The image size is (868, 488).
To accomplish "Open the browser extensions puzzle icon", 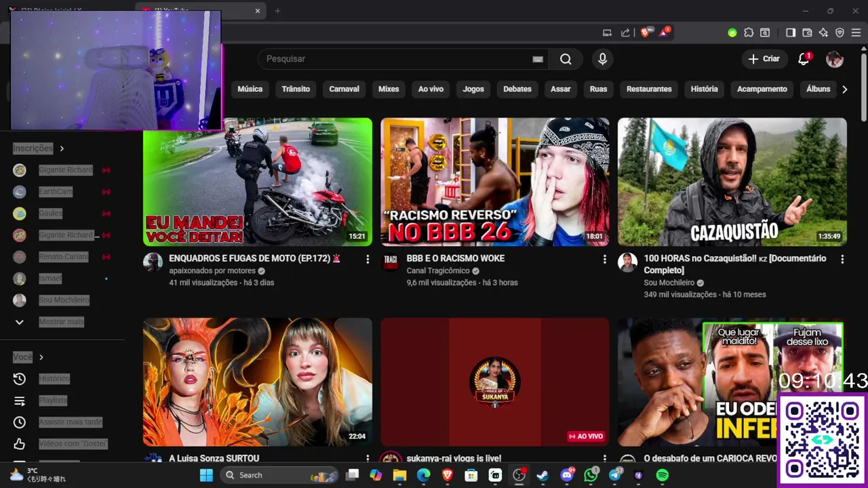I will pyautogui.click(x=749, y=33).
